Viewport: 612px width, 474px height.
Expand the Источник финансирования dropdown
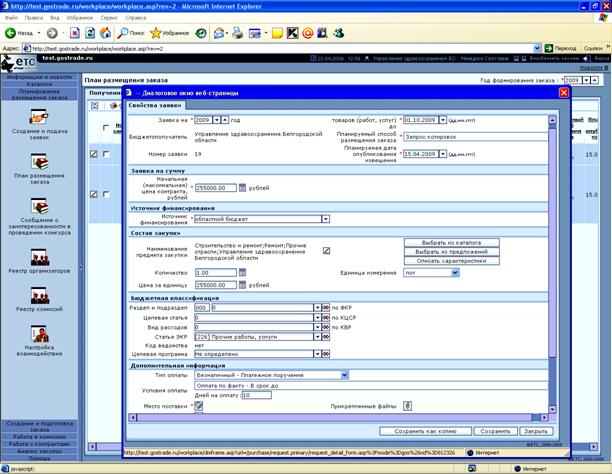pos(325,219)
